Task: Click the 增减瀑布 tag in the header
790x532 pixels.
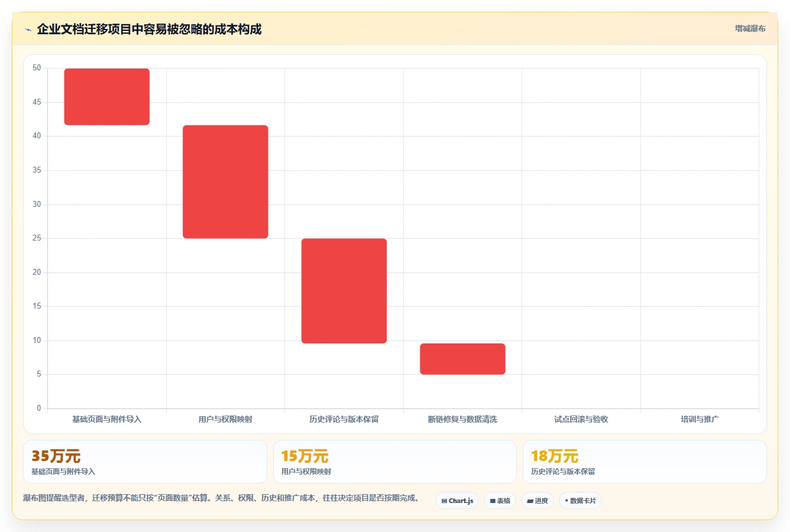Action: point(750,28)
